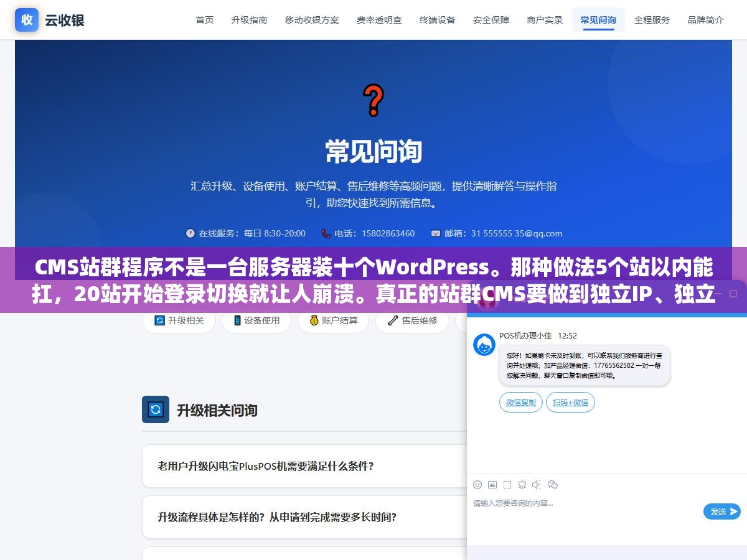Go to 品牌简介 page
The height and width of the screenshot is (560, 747).
pos(706,20)
